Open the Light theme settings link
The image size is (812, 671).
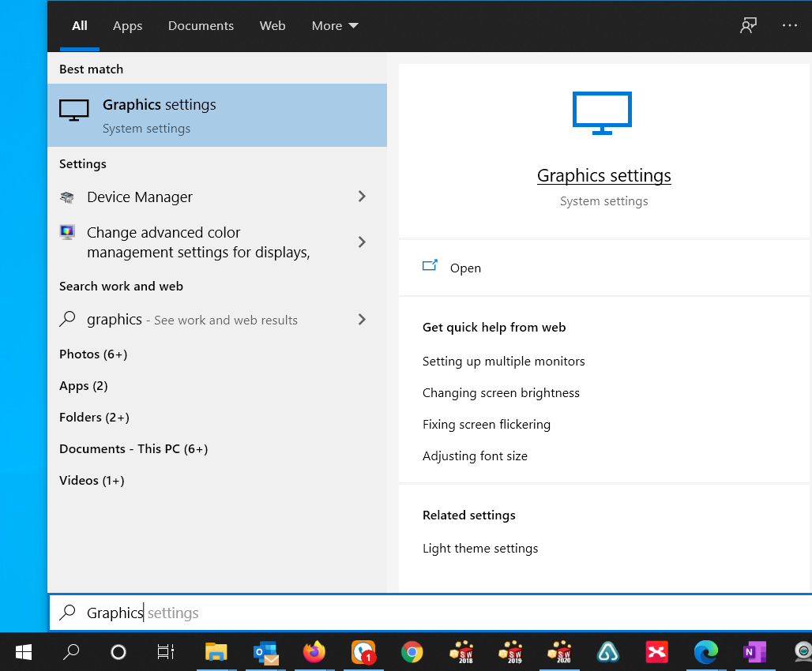(x=480, y=548)
